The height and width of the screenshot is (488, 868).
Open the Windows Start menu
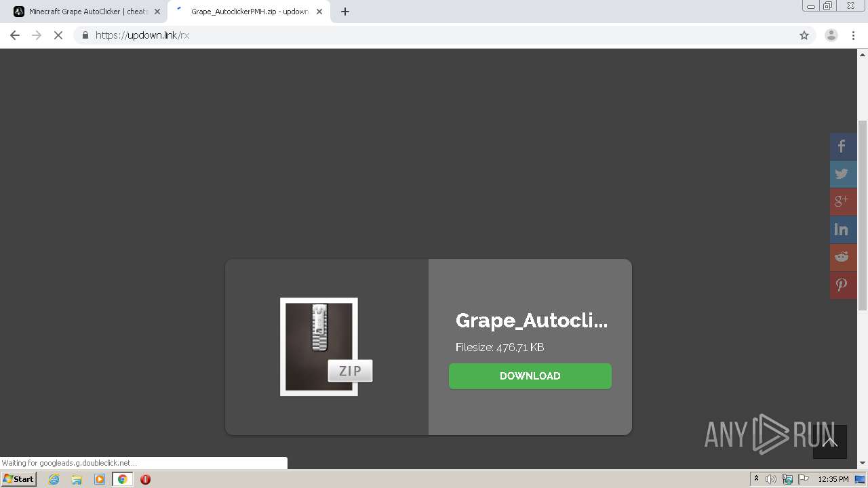coord(19,479)
